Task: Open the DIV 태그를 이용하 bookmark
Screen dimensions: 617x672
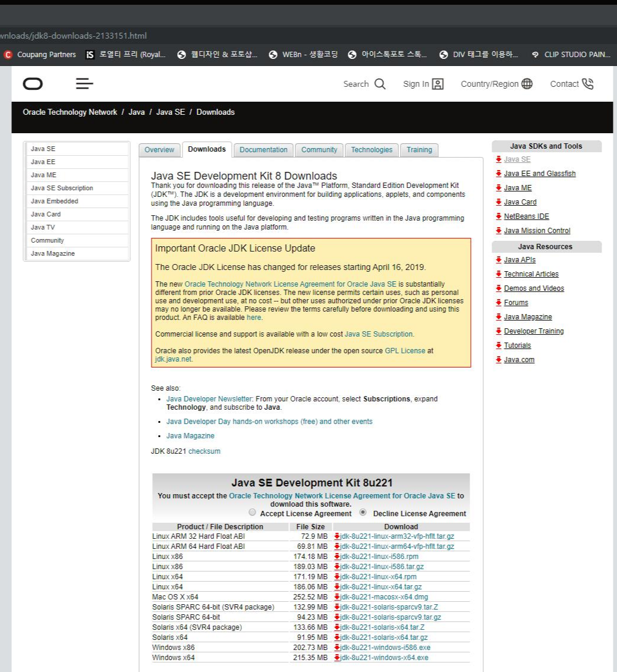Action: click(479, 55)
